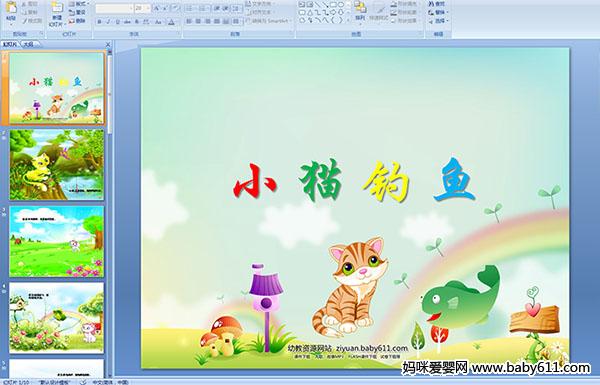Select slide 1 title thumbnail
600x385 pixels.
pos(57,88)
